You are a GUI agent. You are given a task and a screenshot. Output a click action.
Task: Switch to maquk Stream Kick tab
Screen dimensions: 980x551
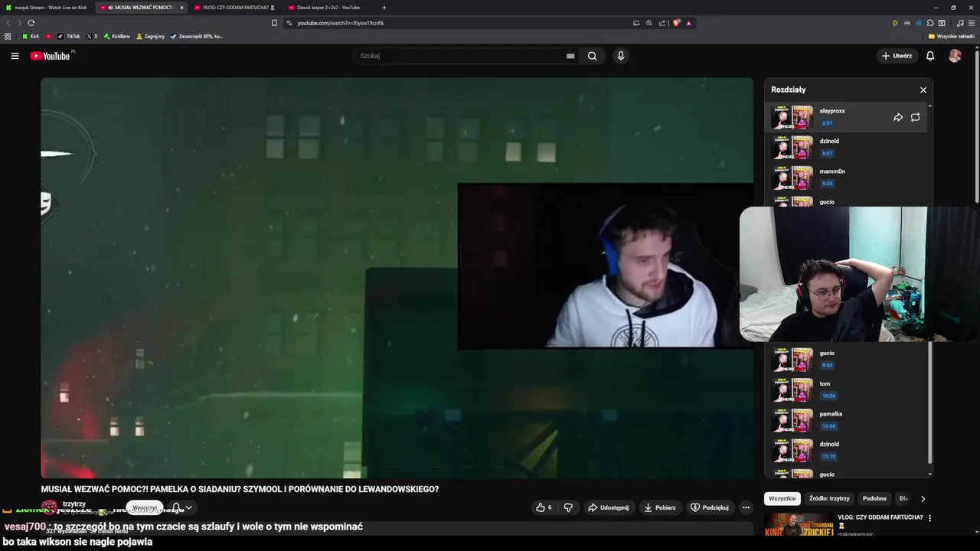point(47,8)
